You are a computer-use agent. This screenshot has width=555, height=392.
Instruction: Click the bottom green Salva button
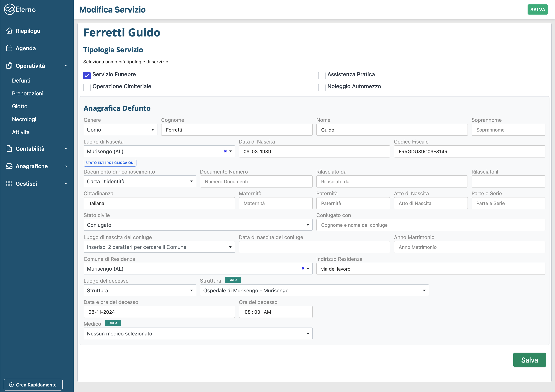pos(529,360)
